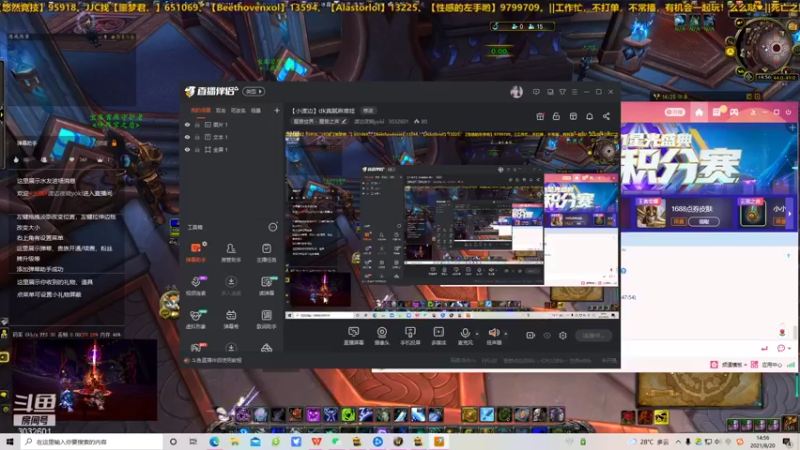
Task: Add a 多媒体 media source
Action: point(439,336)
